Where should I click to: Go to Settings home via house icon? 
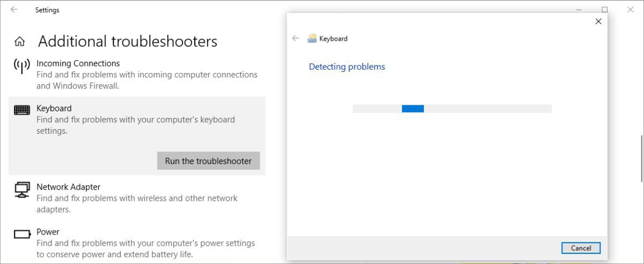[20, 41]
